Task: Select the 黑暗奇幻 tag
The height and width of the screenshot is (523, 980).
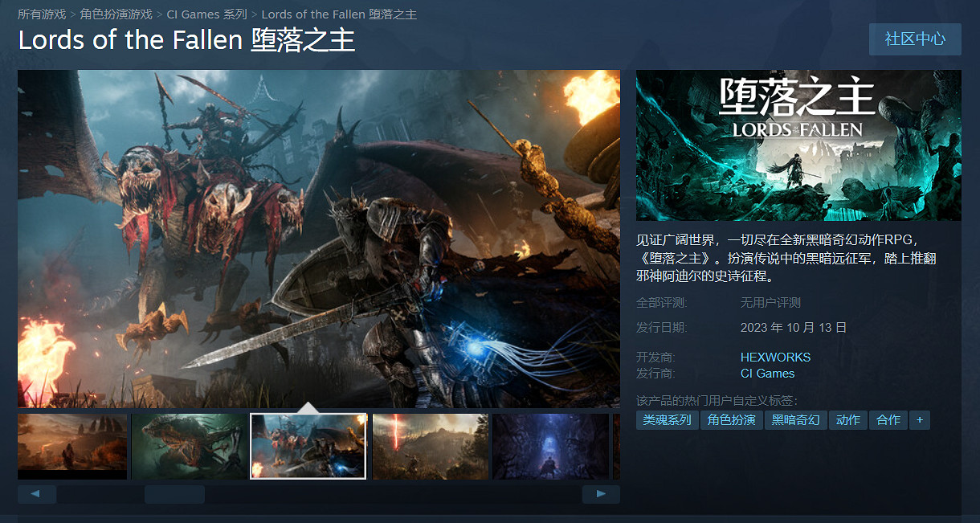Action: pyautogui.click(x=795, y=420)
